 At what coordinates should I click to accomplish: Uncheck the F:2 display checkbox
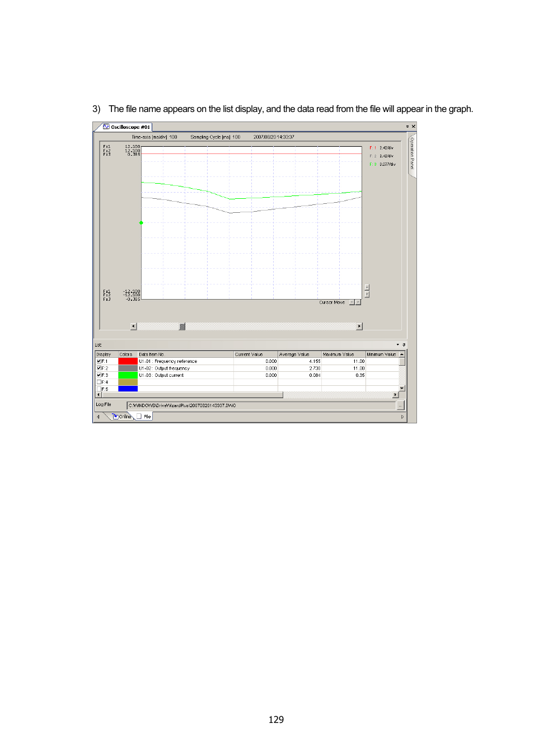coord(99,368)
